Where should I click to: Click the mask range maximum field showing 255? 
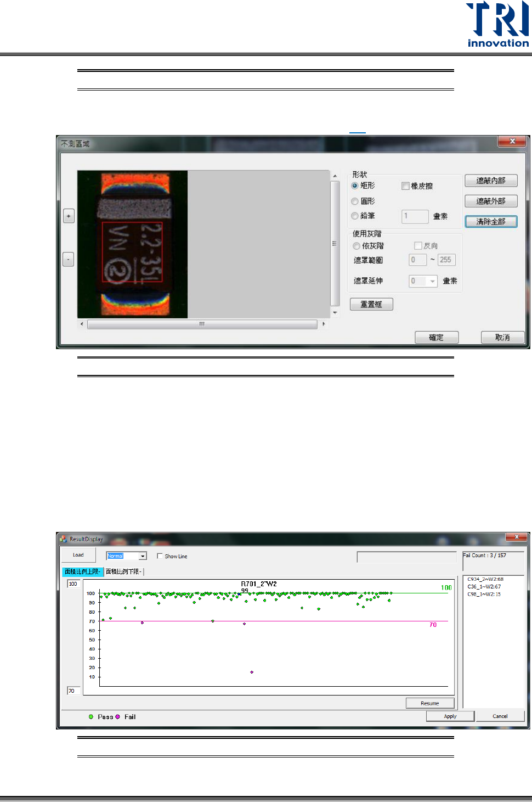point(446,260)
